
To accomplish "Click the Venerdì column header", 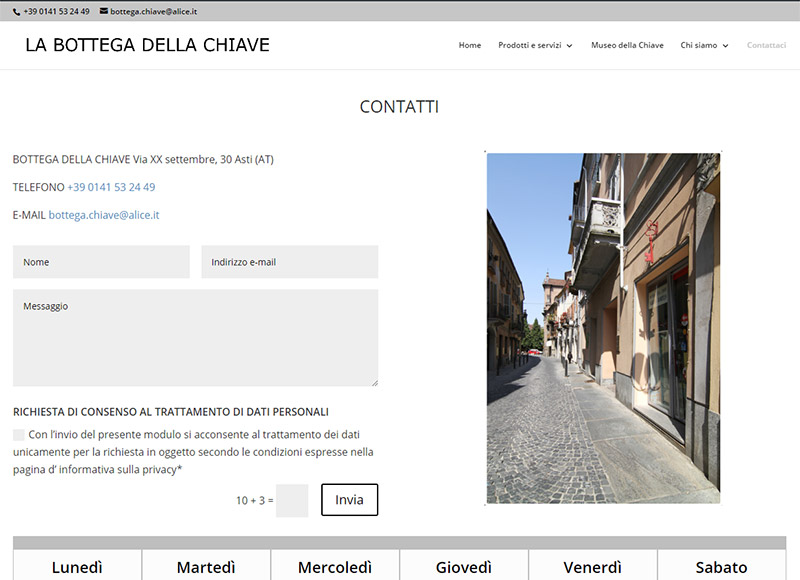I will click(x=593, y=567).
